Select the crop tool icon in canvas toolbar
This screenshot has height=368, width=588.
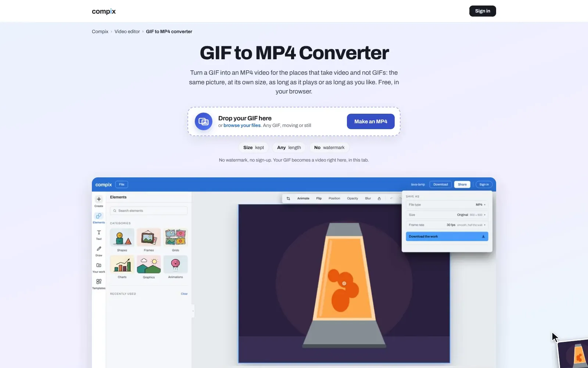[288, 198]
